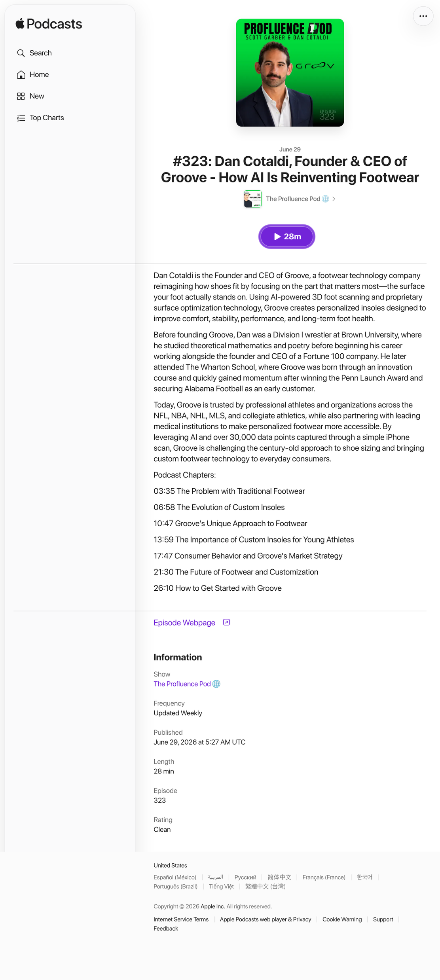
Task: Open the Episode Webpage link
Action: pos(184,623)
